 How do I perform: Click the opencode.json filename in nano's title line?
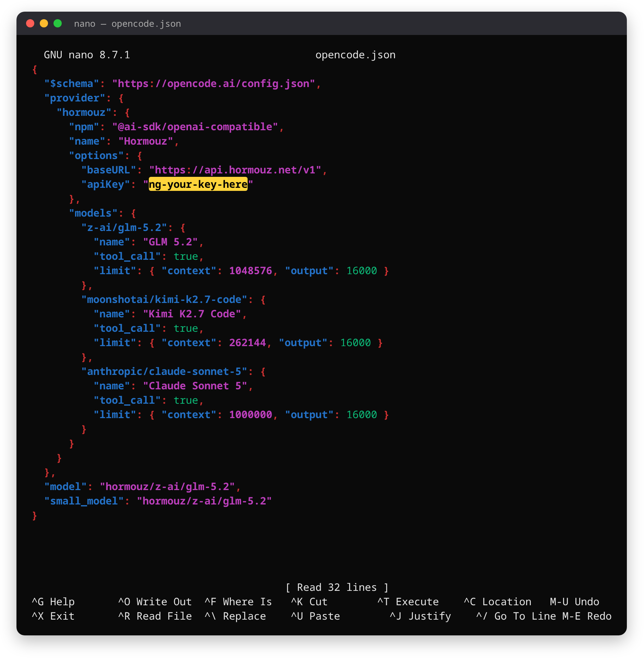coord(355,54)
